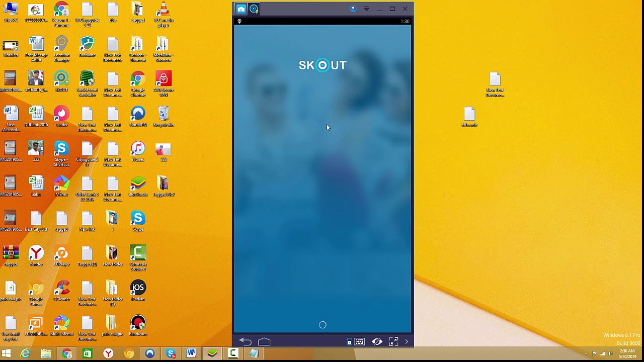Image resolution: width=644 pixels, height=362 pixels.
Task: Select the tagged WinRAR archive on desktop
Action: coord(11,256)
